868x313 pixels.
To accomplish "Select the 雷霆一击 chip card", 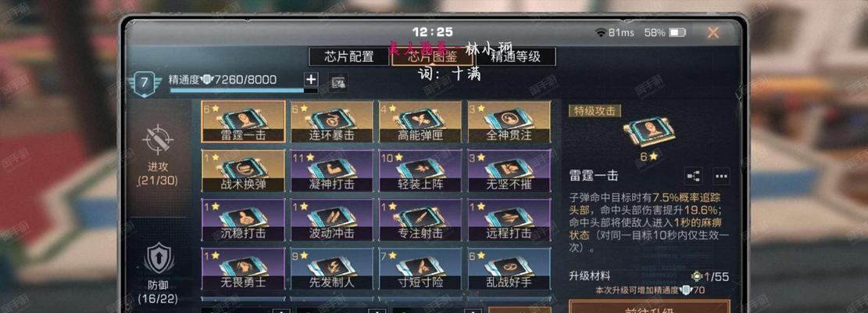I will pyautogui.click(x=244, y=121).
